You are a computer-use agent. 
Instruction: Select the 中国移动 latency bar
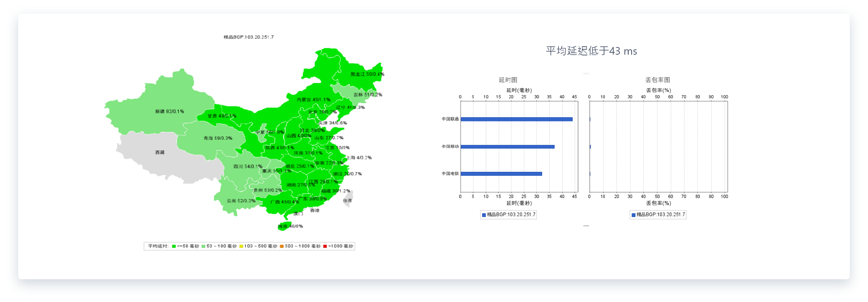[507, 147]
